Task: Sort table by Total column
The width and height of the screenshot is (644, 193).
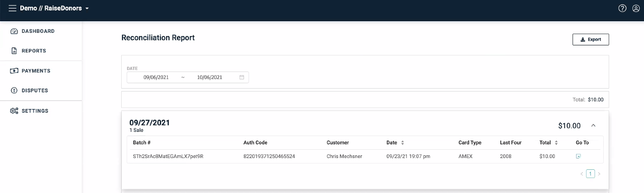Action: 556,143
